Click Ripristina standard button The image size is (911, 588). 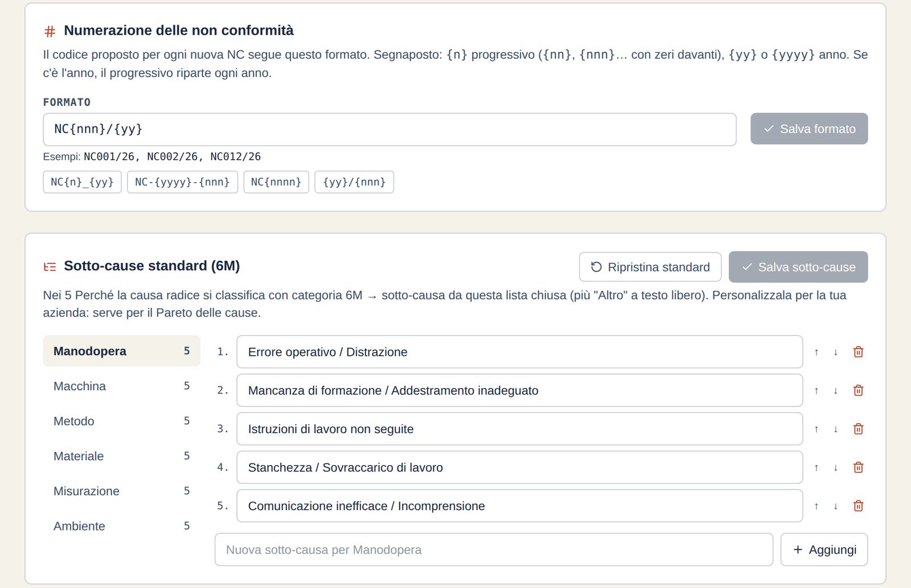[x=650, y=267]
